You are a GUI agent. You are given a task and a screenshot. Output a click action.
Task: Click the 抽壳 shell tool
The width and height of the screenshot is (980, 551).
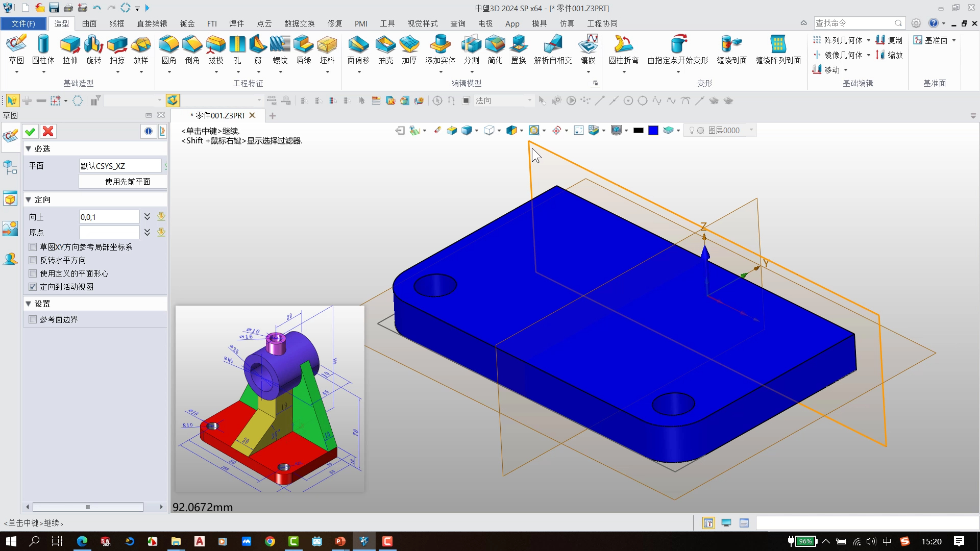click(x=385, y=49)
